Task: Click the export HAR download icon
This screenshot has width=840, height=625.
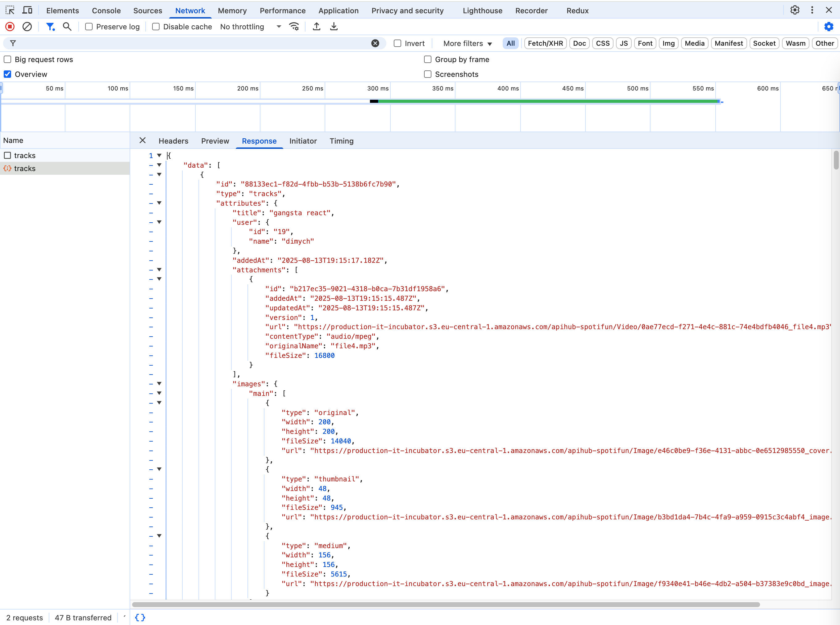Action: coord(333,27)
